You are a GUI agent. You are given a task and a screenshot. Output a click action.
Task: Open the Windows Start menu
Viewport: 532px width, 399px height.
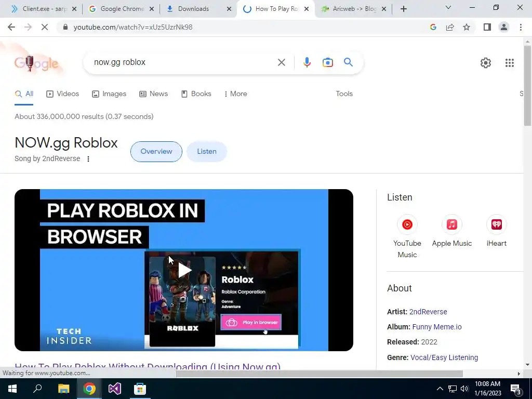pos(12,389)
